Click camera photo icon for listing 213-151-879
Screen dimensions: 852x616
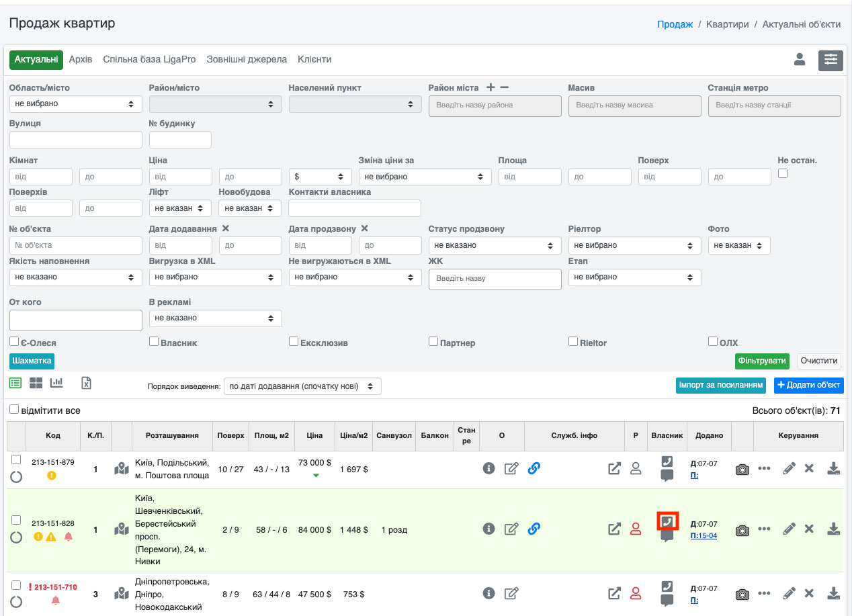click(x=742, y=470)
